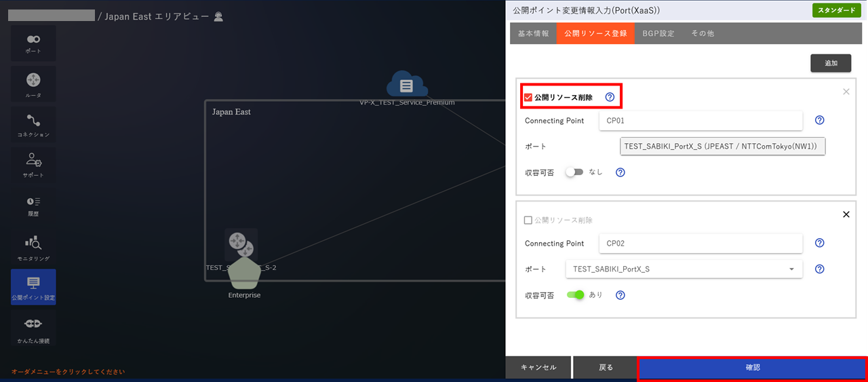Click the 公開ポイント変更情報入力(Port(XaaS)) title
Viewport: 868px width, 382px height.
click(587, 10)
